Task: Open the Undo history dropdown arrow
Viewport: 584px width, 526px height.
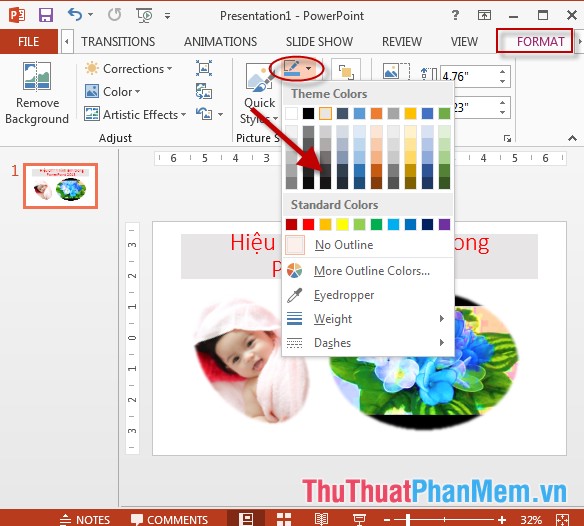Action: [91, 15]
